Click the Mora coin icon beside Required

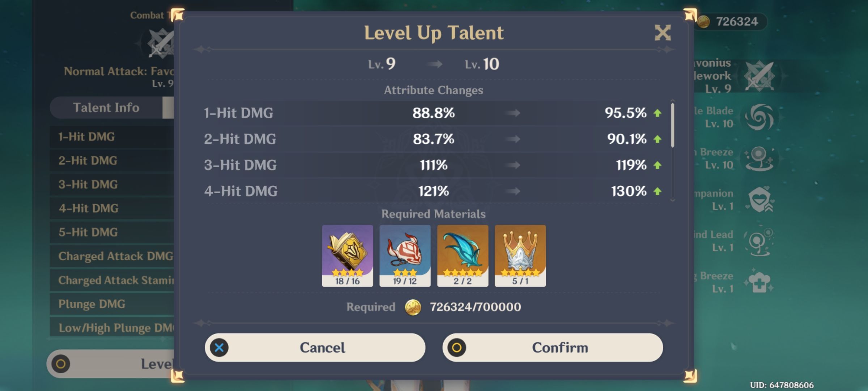click(413, 307)
